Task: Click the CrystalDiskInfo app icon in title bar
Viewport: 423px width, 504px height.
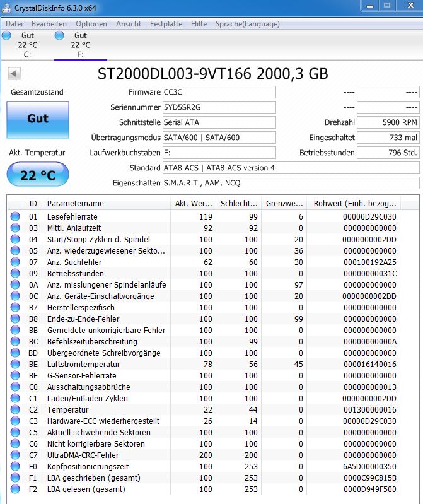Action: pyautogui.click(x=6, y=8)
